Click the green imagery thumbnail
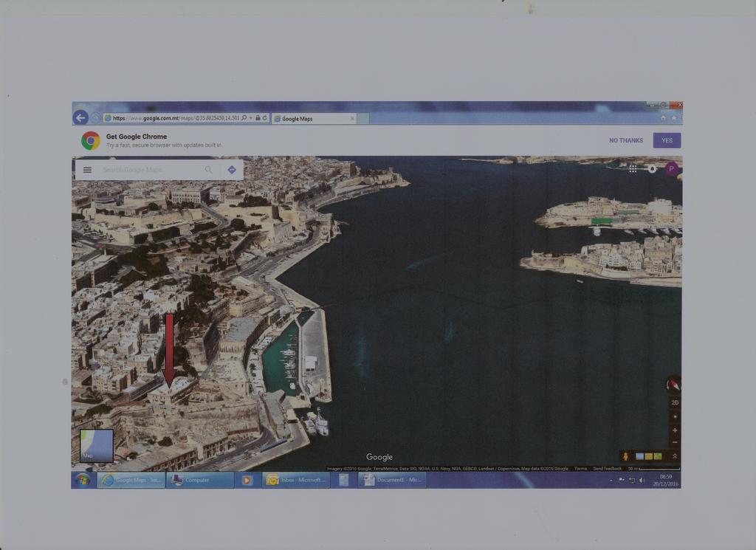The height and width of the screenshot is (550, 756). (x=658, y=456)
